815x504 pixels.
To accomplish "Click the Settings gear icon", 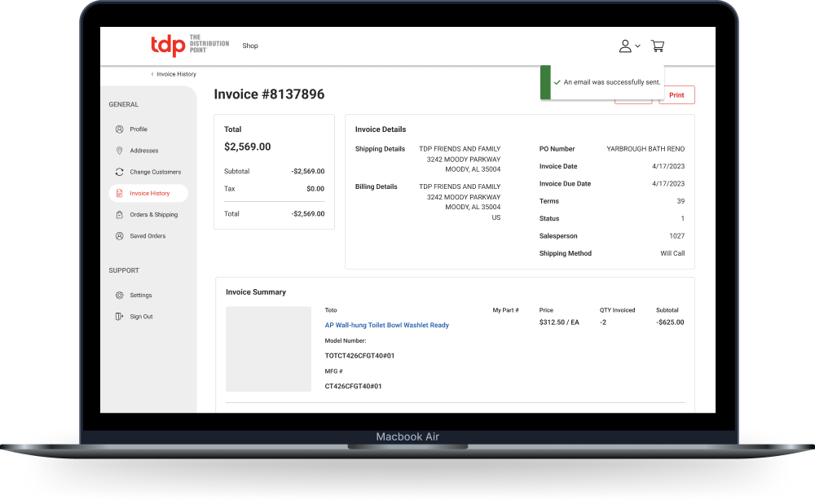I will click(x=119, y=296).
